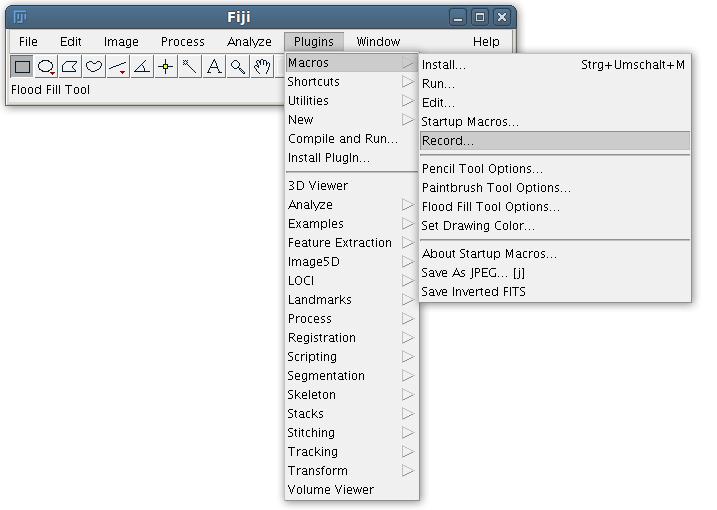Open the Image menu
Viewport: 717px width, 510px height.
click(121, 42)
